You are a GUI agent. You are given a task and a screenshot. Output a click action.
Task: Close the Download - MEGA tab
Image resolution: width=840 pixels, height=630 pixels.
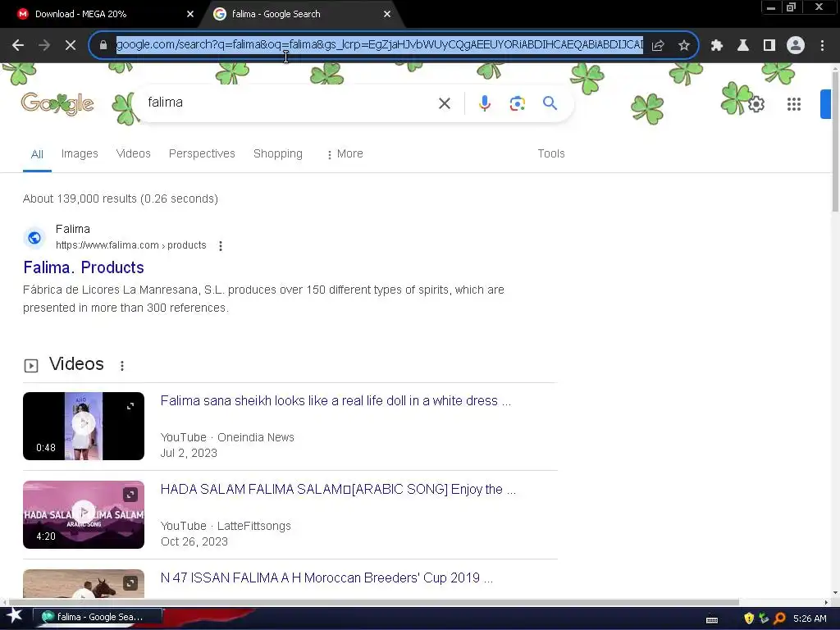(x=189, y=14)
